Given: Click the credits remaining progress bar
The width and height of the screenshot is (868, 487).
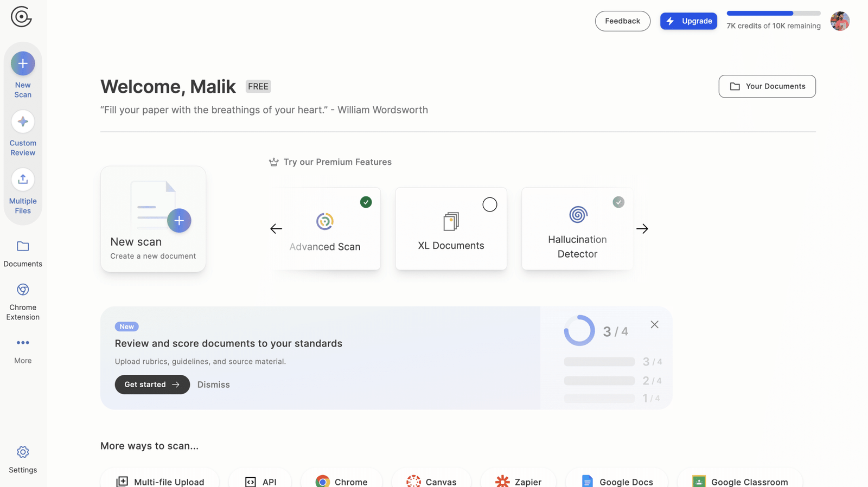Looking at the screenshot, I should 774,13.
